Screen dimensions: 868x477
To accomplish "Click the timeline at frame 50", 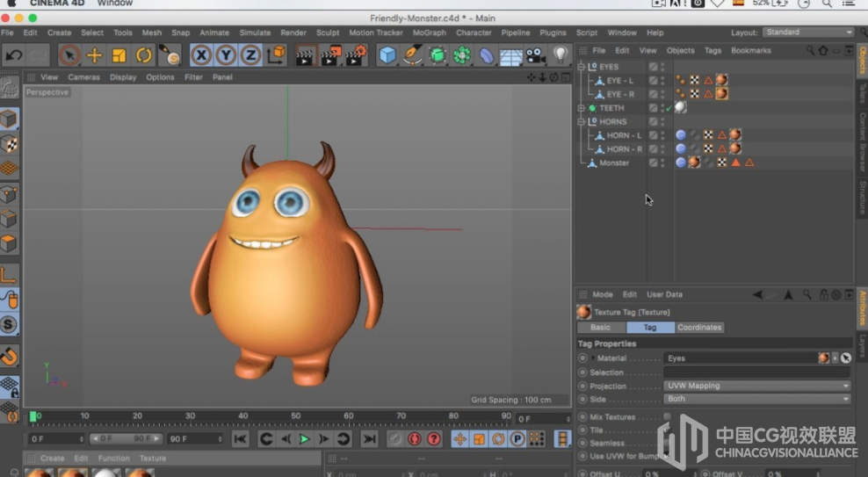I will (296, 416).
